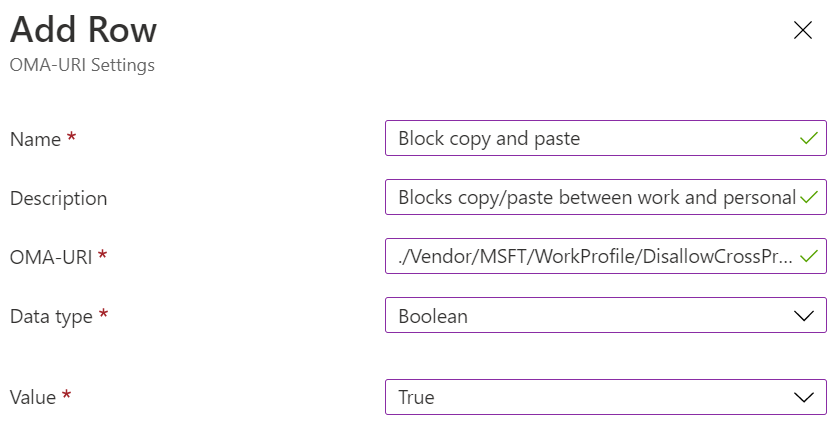
Task: Expand Value using its chevron arrow
Action: [x=804, y=397]
